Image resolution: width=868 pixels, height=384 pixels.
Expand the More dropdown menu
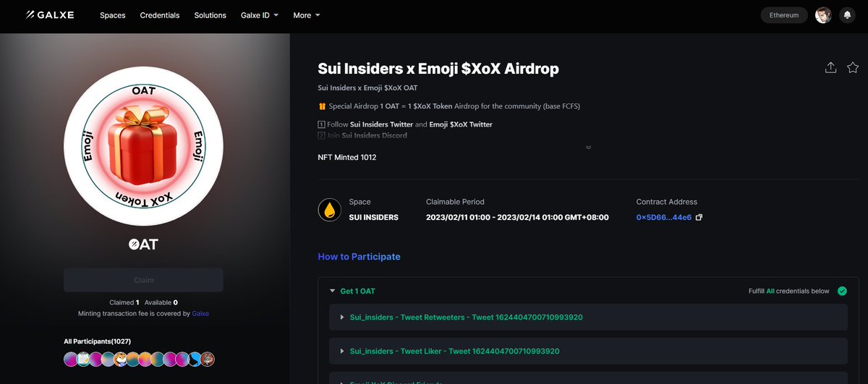(307, 15)
